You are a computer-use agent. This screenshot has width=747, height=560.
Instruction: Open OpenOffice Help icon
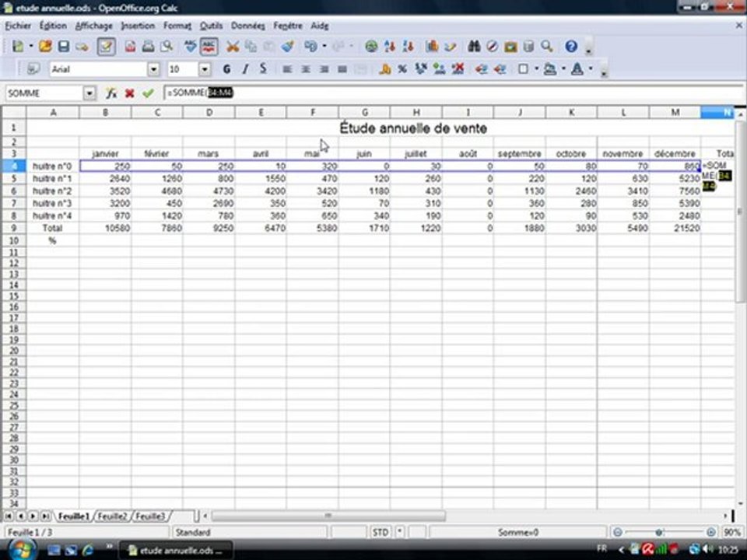571,46
